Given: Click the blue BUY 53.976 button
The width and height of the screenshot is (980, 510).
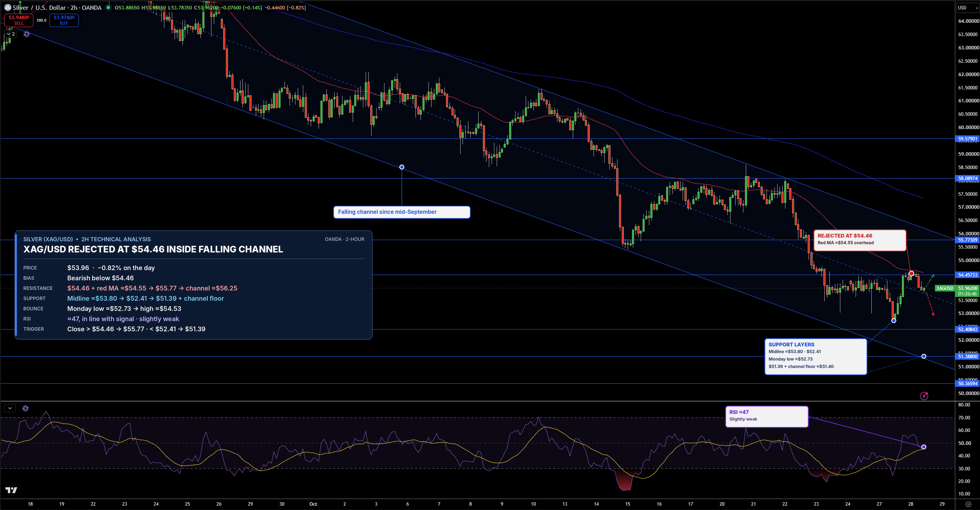Looking at the screenshot, I should (x=64, y=20).
